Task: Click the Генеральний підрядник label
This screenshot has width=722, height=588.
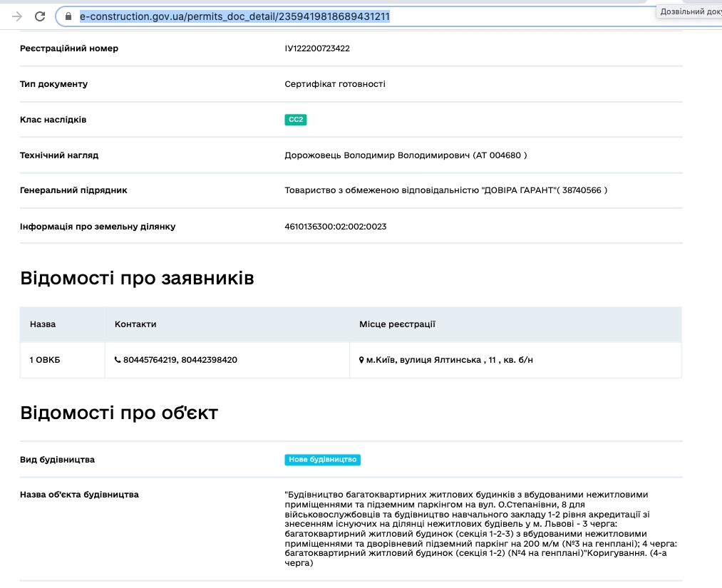Action: tap(73, 190)
